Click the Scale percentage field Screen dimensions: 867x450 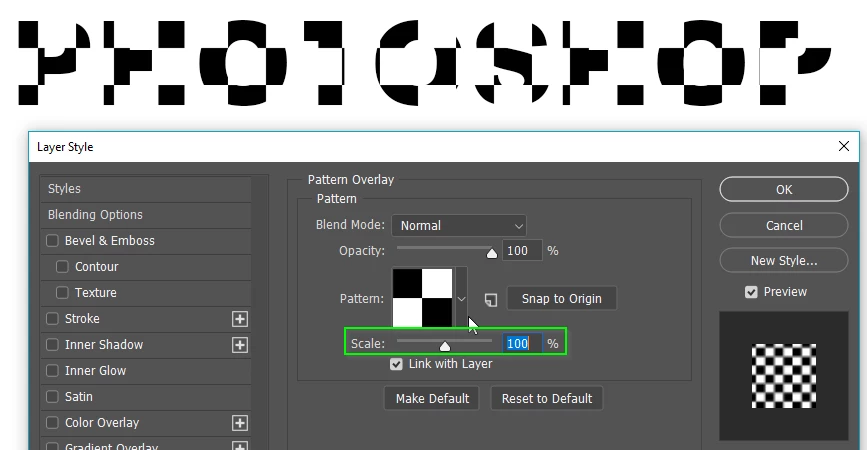(x=522, y=343)
